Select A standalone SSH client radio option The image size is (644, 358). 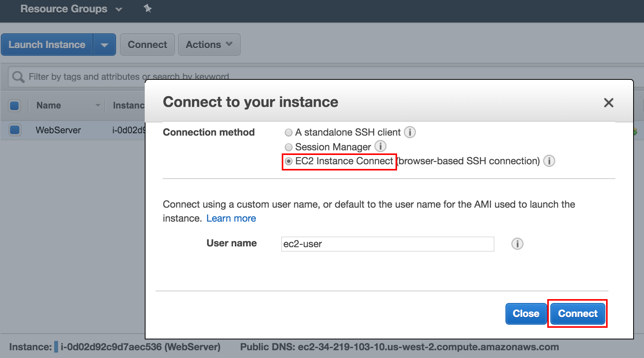point(288,133)
